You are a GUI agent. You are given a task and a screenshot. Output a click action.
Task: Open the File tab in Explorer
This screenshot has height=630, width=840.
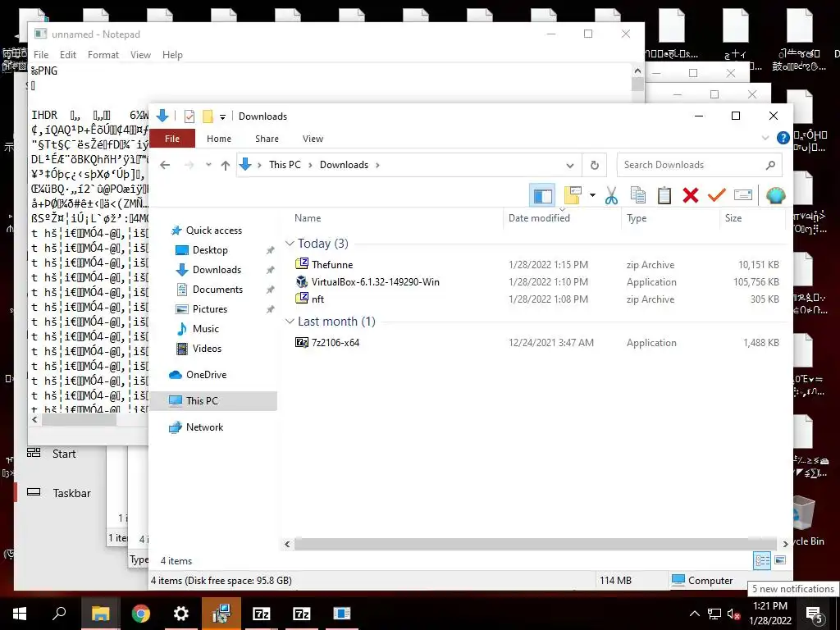pyautogui.click(x=172, y=138)
